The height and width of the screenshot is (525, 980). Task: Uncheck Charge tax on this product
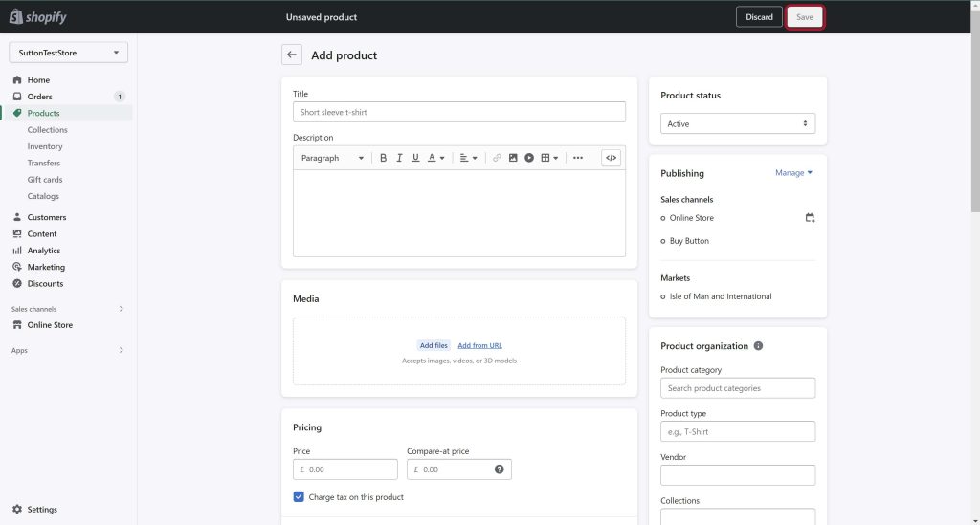pos(299,497)
